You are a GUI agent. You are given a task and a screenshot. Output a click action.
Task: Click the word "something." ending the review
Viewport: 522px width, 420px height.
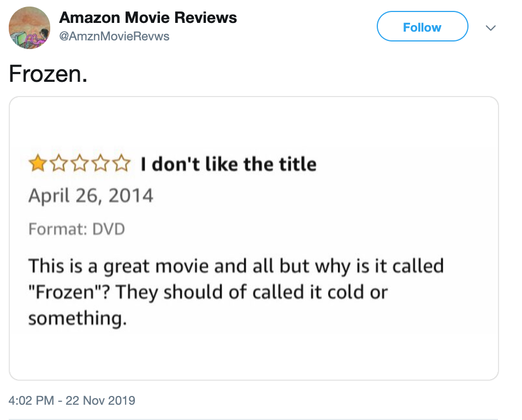[x=78, y=318]
